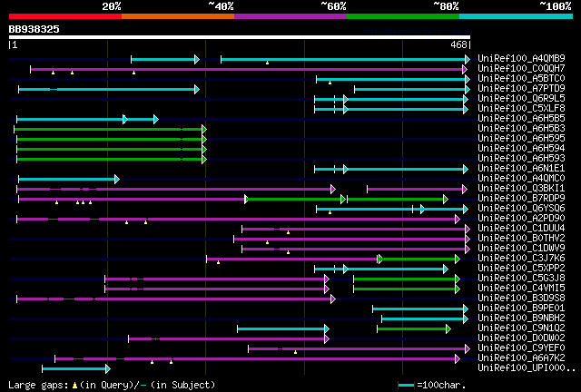Click the cyan =100char scale legend bar

[406, 386]
